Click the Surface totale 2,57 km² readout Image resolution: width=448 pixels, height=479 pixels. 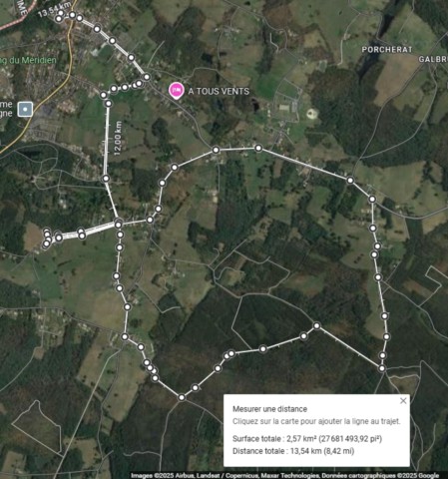click(307, 439)
